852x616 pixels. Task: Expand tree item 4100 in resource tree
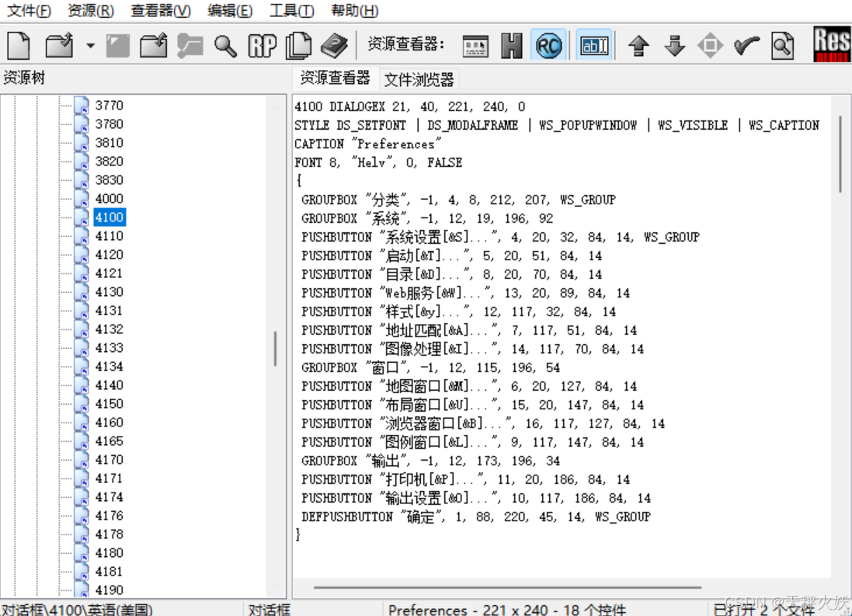[109, 218]
